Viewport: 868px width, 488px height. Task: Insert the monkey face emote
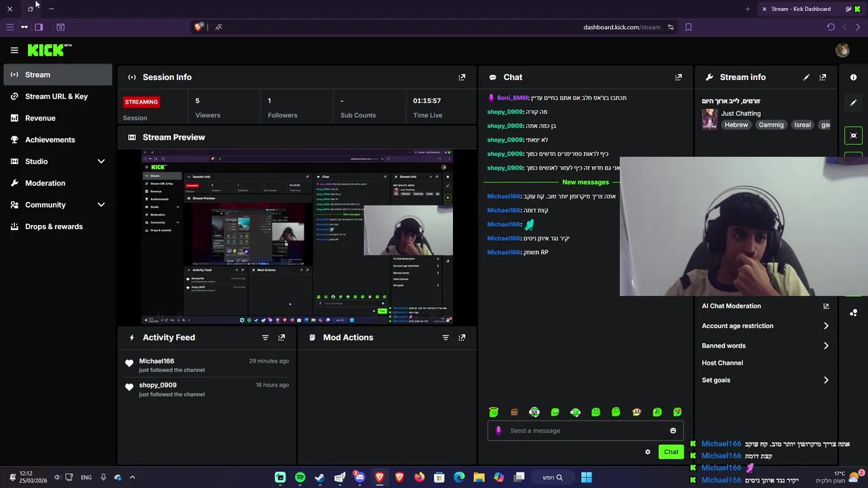coord(636,412)
